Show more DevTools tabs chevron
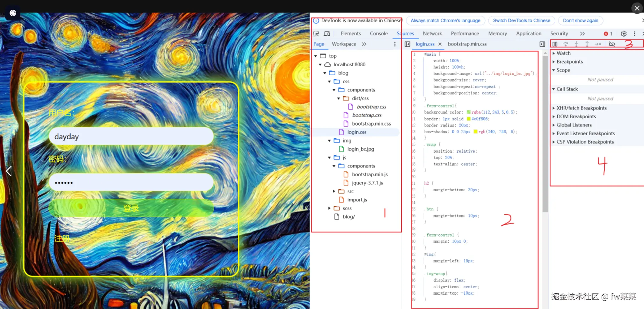The image size is (644, 309). [582, 33]
